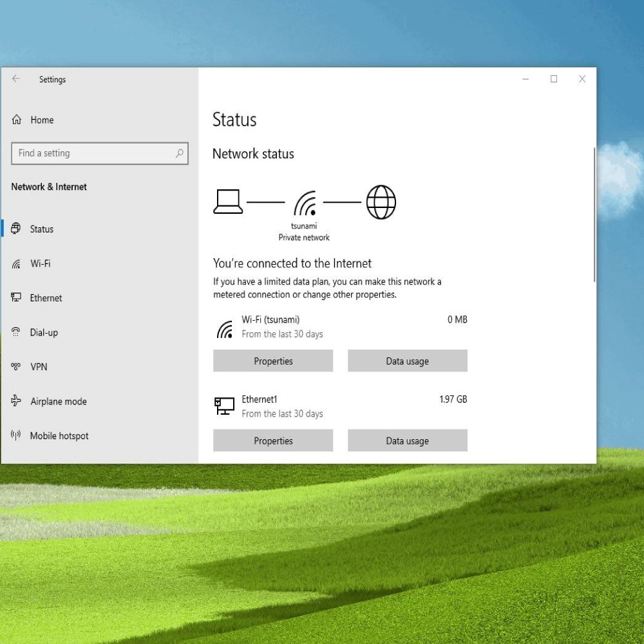The height and width of the screenshot is (644, 644).
Task: Click the laptop icon in network diagram
Action: tap(228, 202)
